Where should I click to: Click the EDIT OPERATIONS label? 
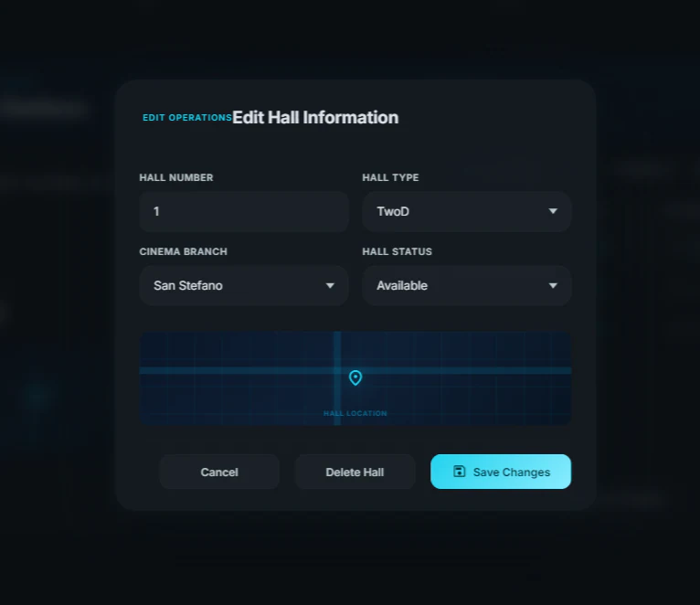click(187, 118)
